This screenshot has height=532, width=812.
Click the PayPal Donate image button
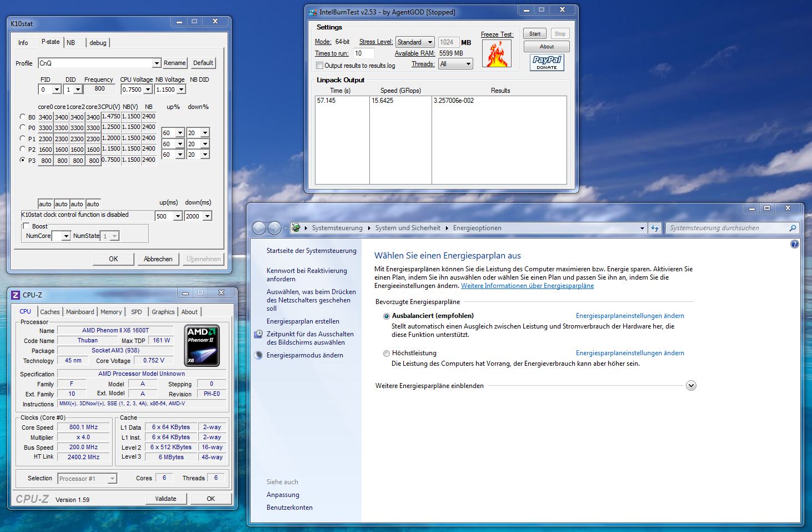[x=547, y=62]
